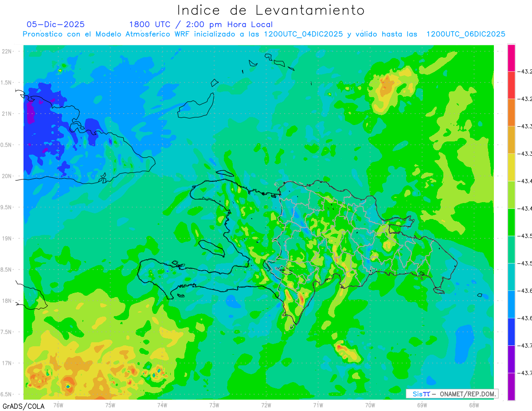Image resolution: width=532 pixels, height=411 pixels.
Task: Click the '21N' latitude label
Action: (7, 114)
